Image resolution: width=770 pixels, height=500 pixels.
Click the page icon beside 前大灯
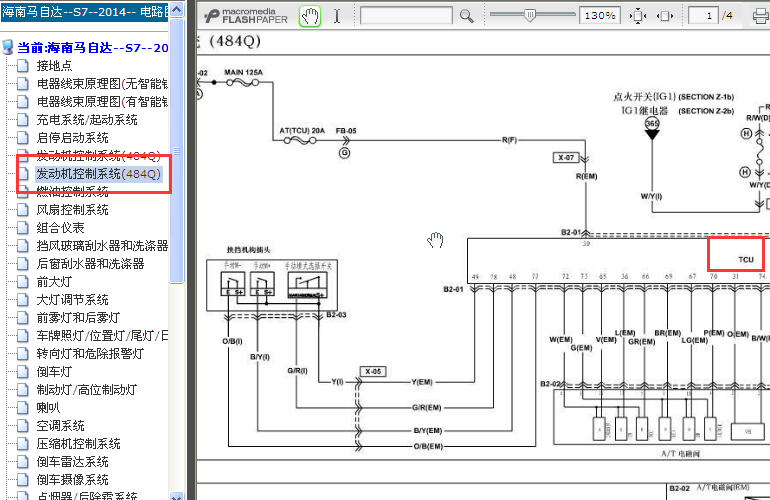pyautogui.click(x=23, y=282)
